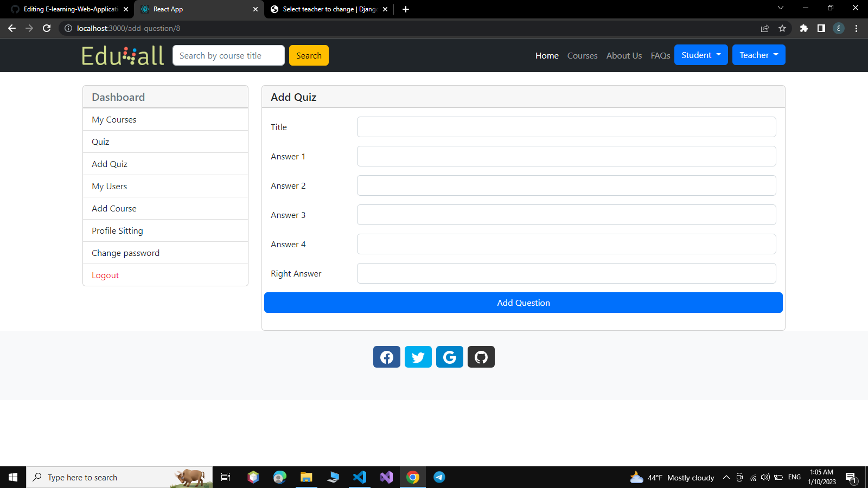Open the GitHub social icon
868x488 pixels.
(x=481, y=357)
